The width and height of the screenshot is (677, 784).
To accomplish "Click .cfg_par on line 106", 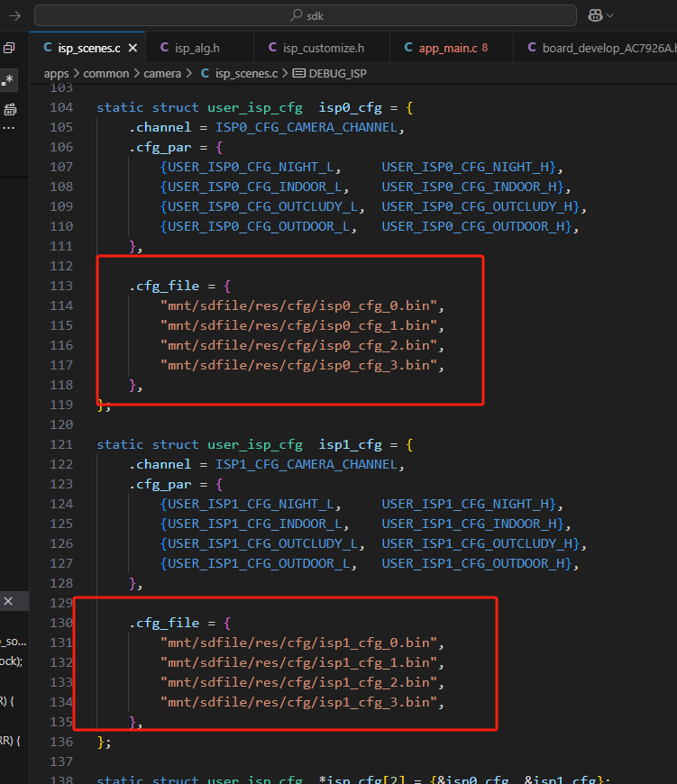I will pos(160,148).
